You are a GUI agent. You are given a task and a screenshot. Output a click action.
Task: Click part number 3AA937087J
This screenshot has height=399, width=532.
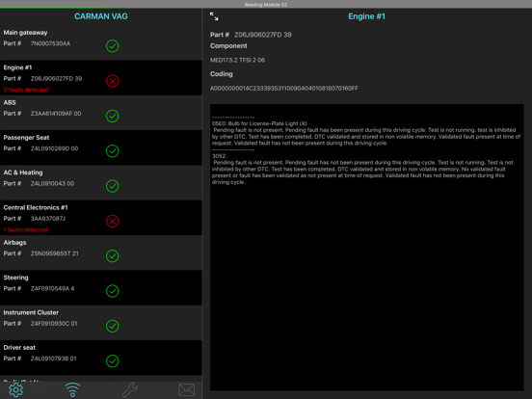[x=48, y=219]
